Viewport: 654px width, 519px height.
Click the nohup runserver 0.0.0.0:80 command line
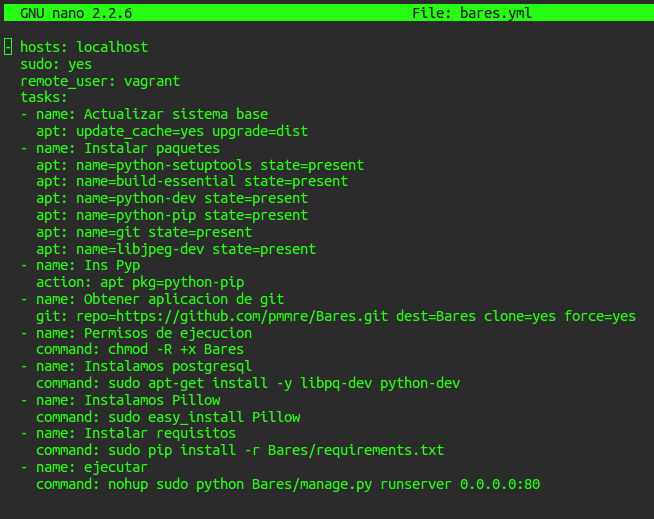pos(288,485)
